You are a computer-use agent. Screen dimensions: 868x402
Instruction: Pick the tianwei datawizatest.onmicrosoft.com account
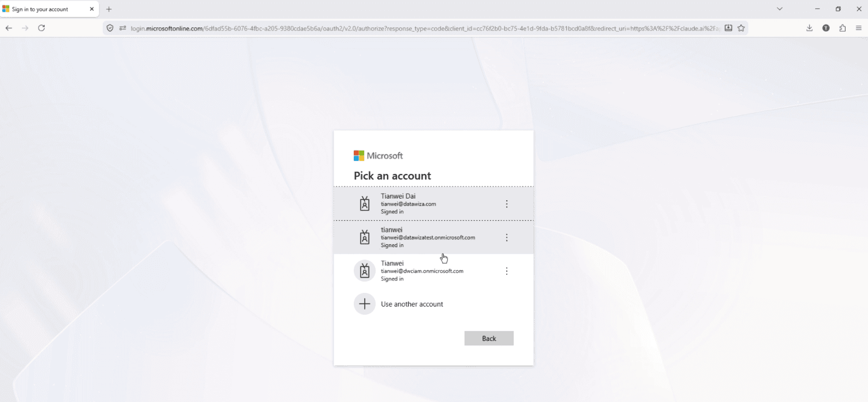[433, 237]
